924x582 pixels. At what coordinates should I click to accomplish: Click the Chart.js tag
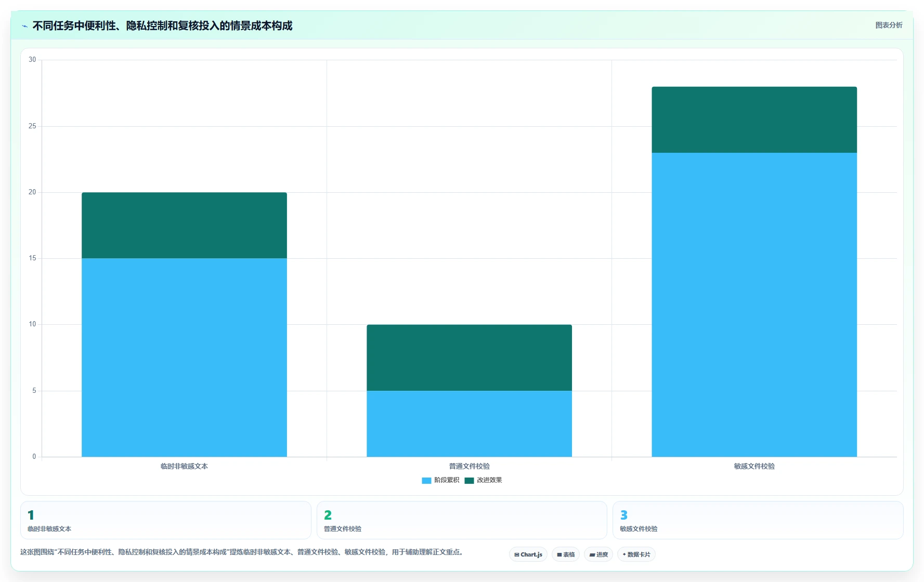pyautogui.click(x=528, y=554)
